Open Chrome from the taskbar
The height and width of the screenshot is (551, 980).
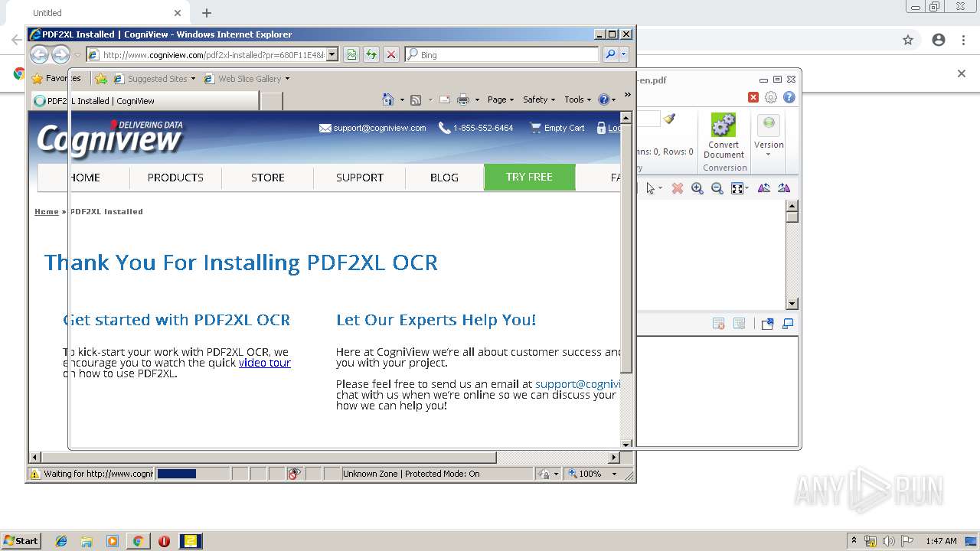pyautogui.click(x=138, y=541)
